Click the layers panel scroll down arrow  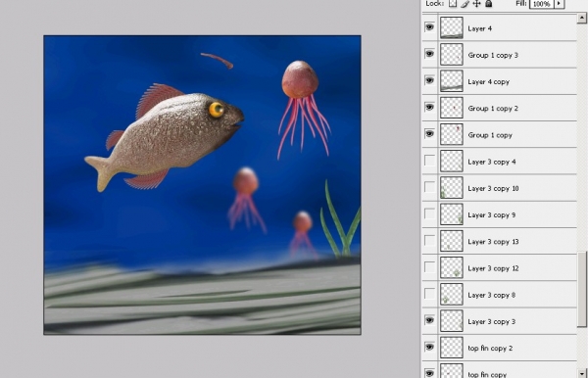582,373
